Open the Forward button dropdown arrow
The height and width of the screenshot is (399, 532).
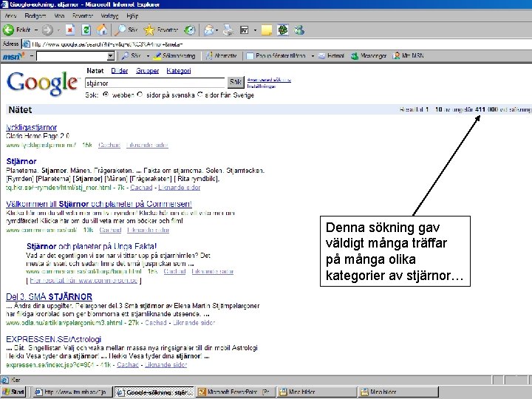pos(58,30)
